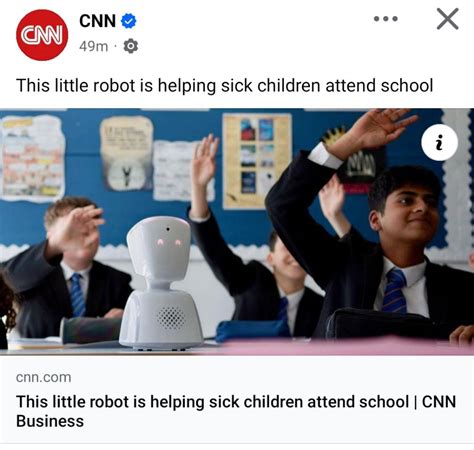
Task: Click the cnn.com domain label
Action: (x=44, y=377)
